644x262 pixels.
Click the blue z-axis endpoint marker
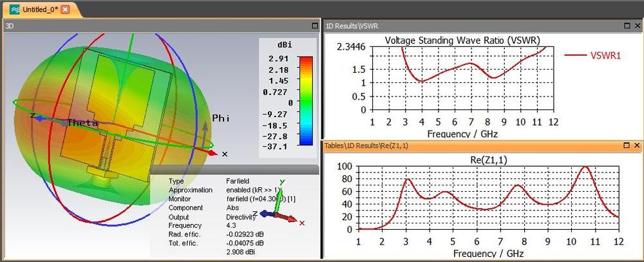click(x=40, y=118)
